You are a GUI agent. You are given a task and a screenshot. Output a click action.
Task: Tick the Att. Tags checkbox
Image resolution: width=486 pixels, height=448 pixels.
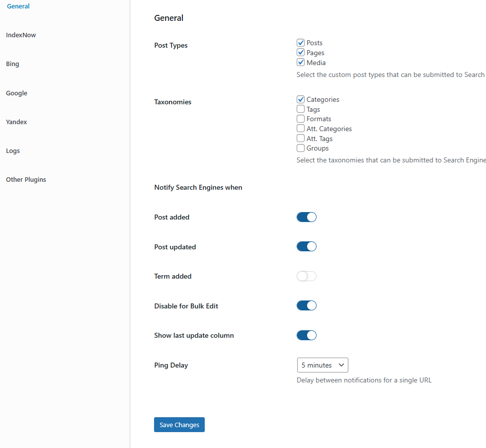point(300,138)
